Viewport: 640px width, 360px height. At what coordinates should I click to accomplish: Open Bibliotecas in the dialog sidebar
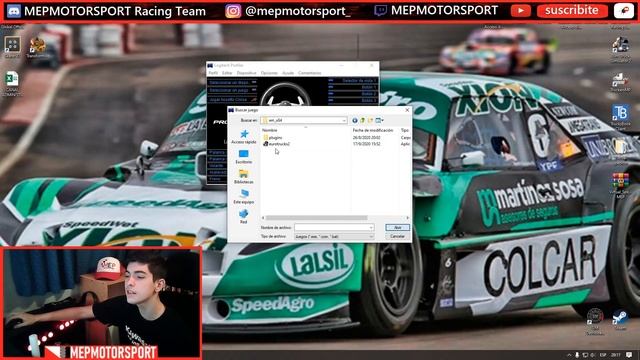(244, 177)
